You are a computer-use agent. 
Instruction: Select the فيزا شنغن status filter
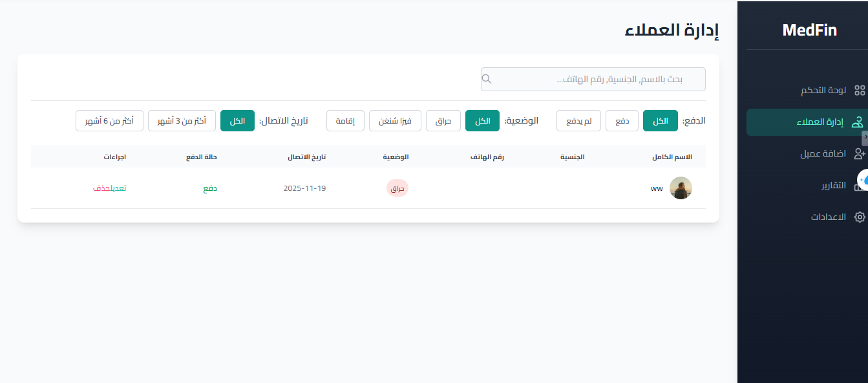tap(395, 121)
